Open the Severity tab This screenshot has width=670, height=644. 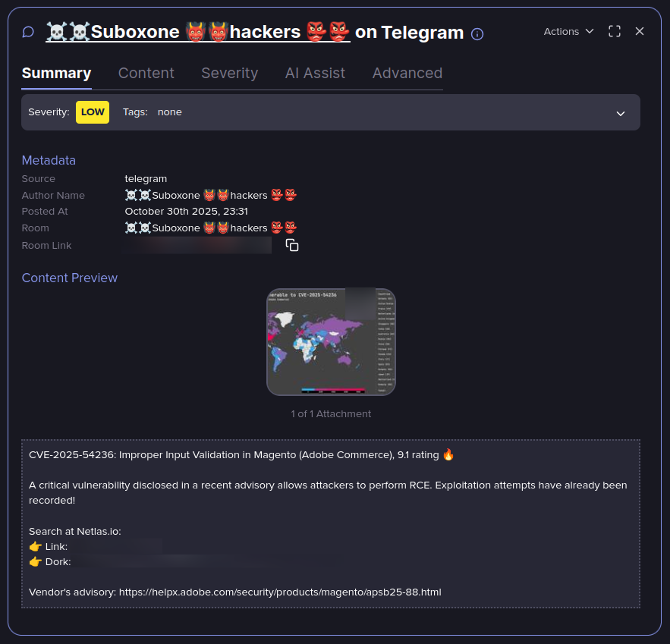click(229, 73)
